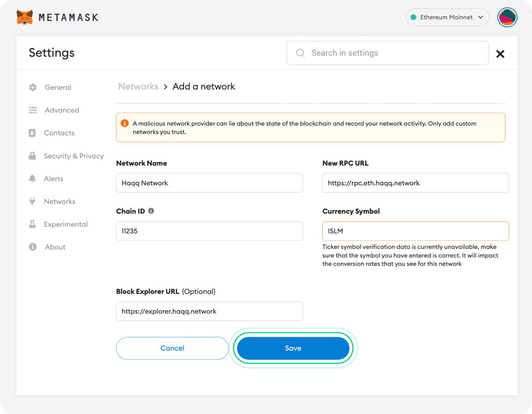Click the Experimental flask icon
532x414 pixels.
[x=32, y=224]
